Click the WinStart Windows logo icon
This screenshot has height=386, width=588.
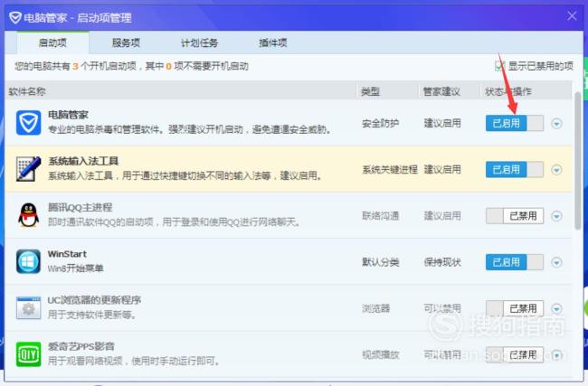(x=29, y=261)
